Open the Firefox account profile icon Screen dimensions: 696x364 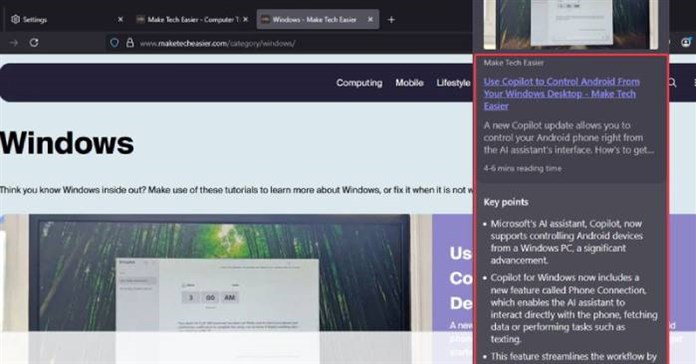(x=686, y=43)
